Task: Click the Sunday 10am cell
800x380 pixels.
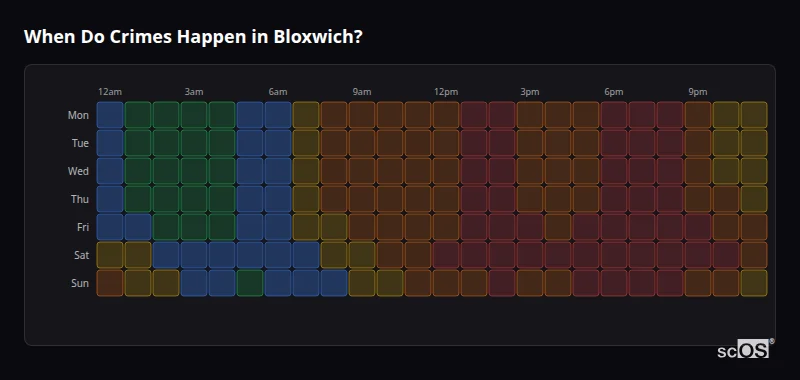Action: (390, 283)
